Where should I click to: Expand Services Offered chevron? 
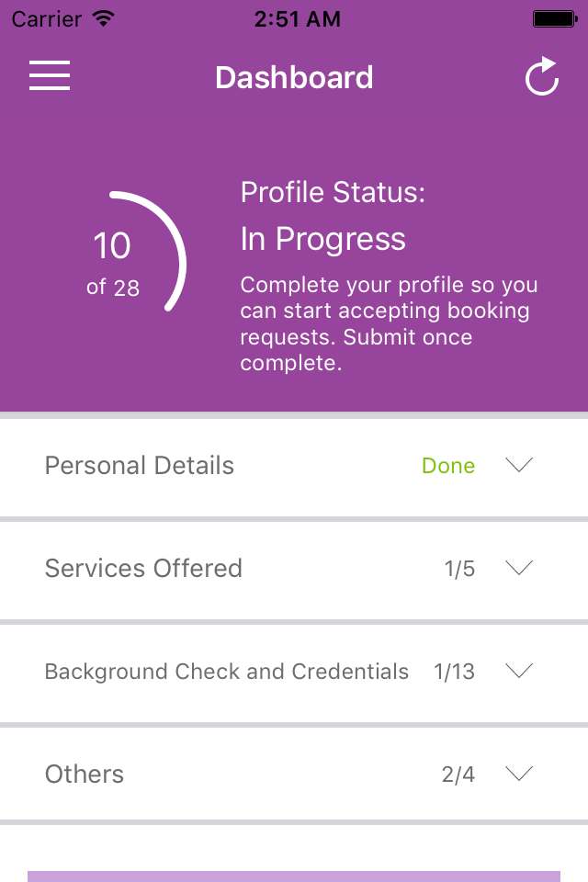519,568
